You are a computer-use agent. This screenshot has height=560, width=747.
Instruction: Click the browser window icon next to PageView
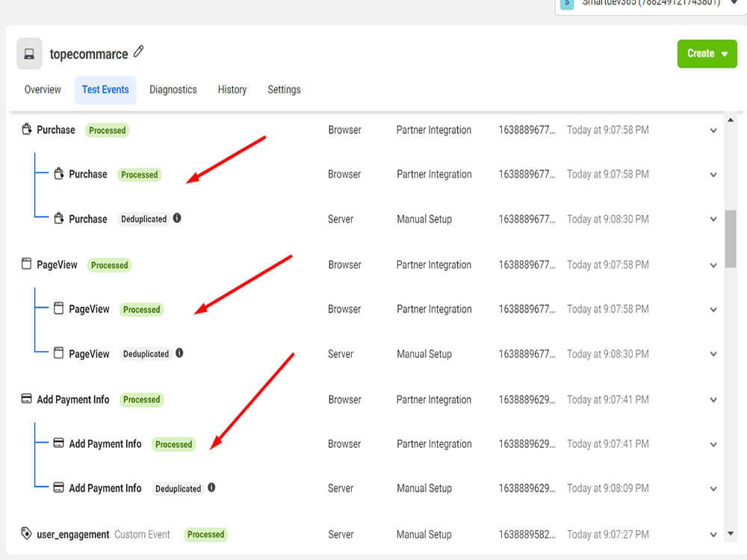[26, 264]
